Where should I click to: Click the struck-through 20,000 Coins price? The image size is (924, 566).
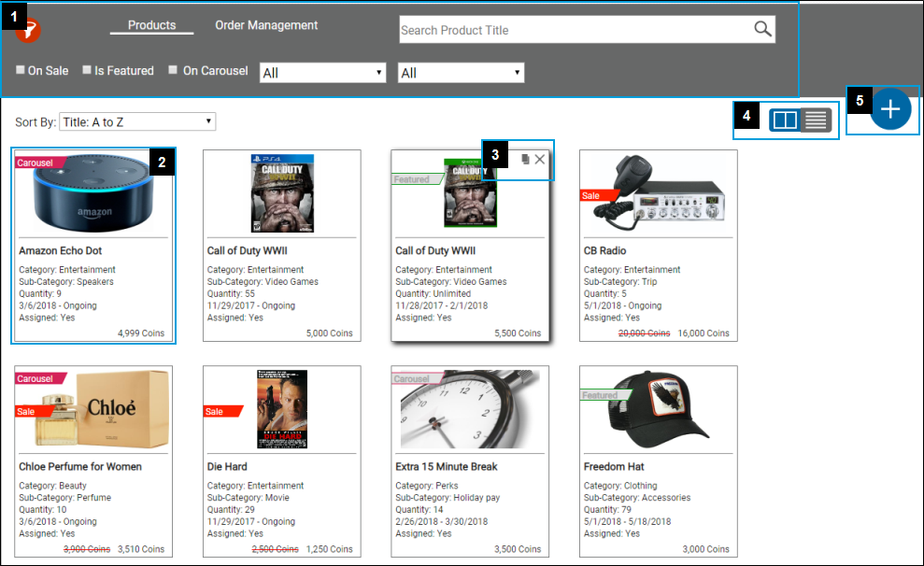pyautogui.click(x=644, y=333)
